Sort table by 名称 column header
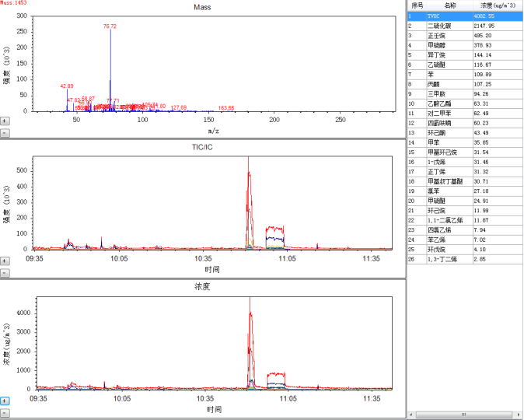Screen dimensions: 524x420 tap(450, 5)
